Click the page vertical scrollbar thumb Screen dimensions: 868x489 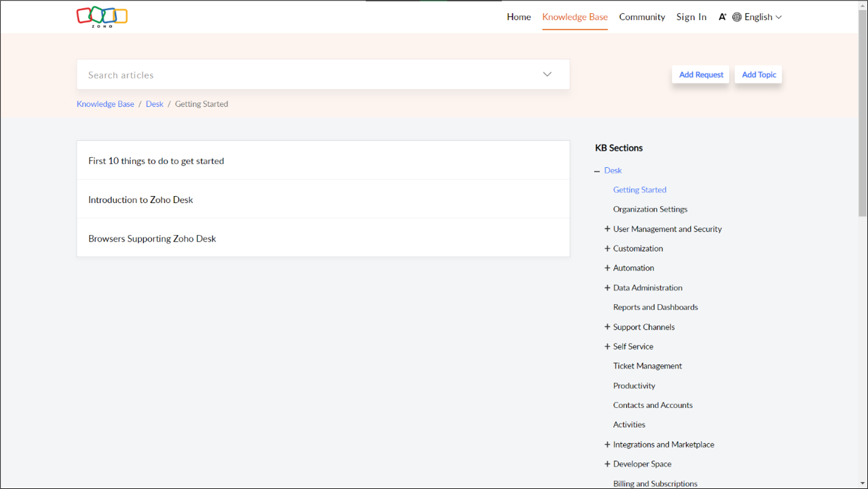click(862, 113)
